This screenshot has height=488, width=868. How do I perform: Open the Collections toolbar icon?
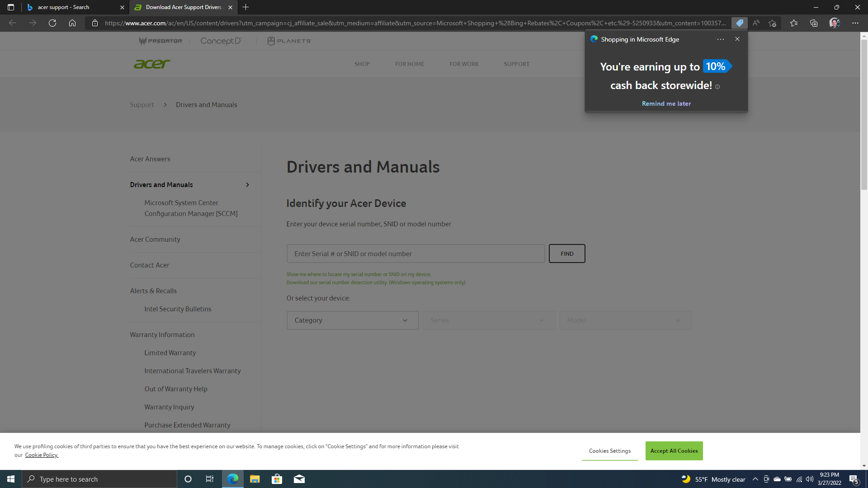[x=814, y=23]
